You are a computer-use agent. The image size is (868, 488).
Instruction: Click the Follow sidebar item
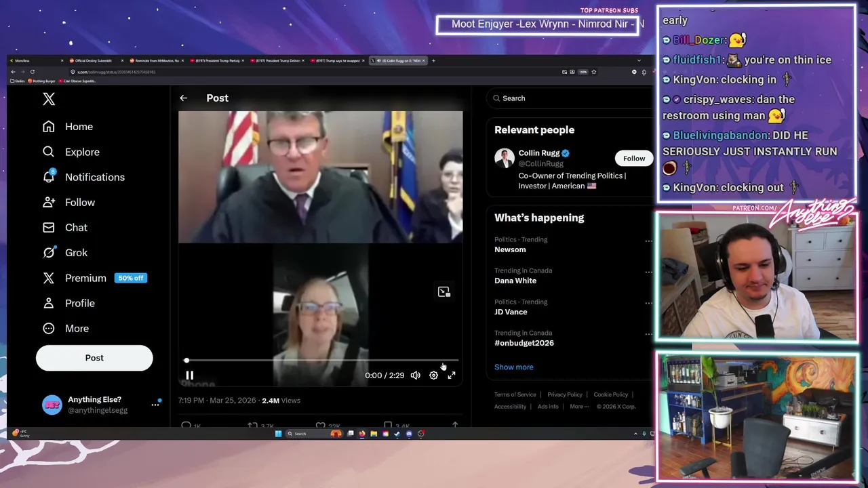pyautogui.click(x=68, y=202)
